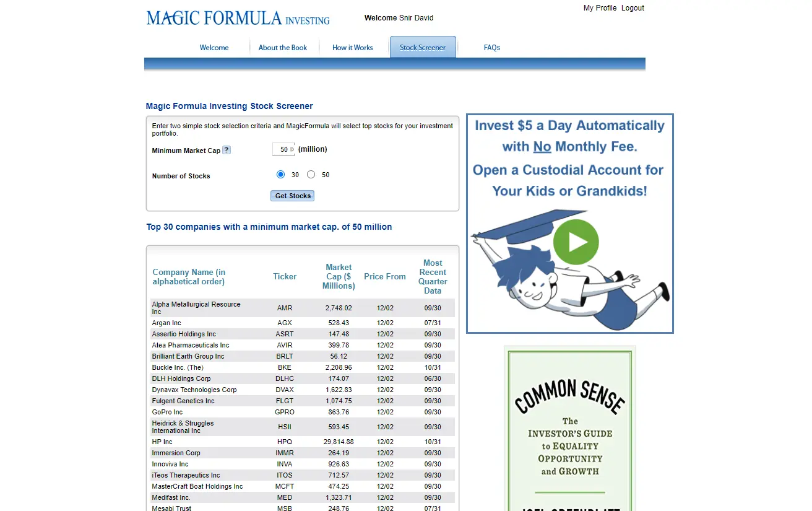The height and width of the screenshot is (511, 812).
Task: Select the 30 stocks radio button
Action: click(x=280, y=174)
